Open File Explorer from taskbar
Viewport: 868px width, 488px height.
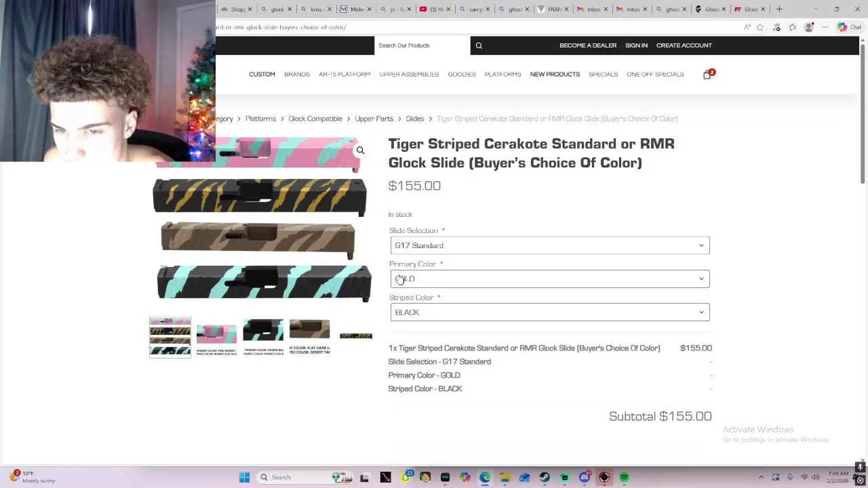coord(505,477)
